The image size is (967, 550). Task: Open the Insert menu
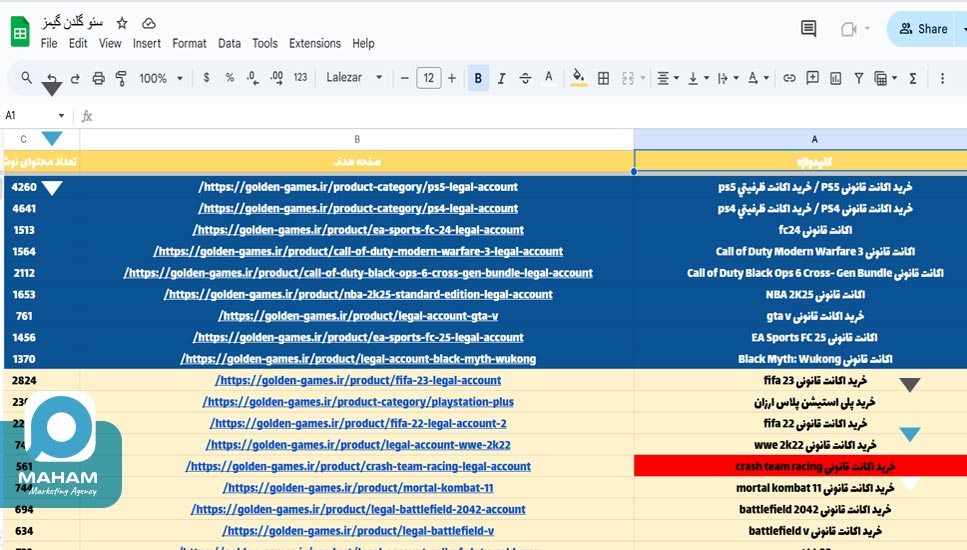click(147, 43)
